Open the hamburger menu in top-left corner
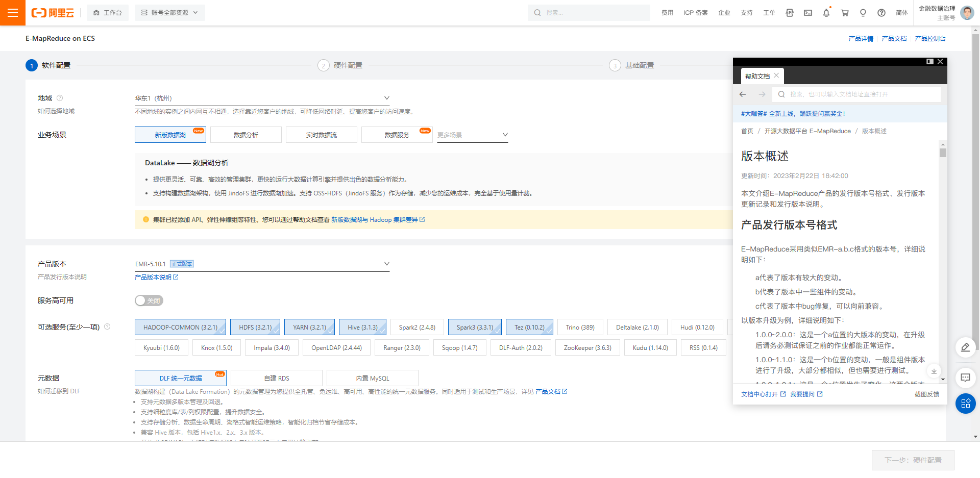The width and height of the screenshot is (980, 478). 13,13
